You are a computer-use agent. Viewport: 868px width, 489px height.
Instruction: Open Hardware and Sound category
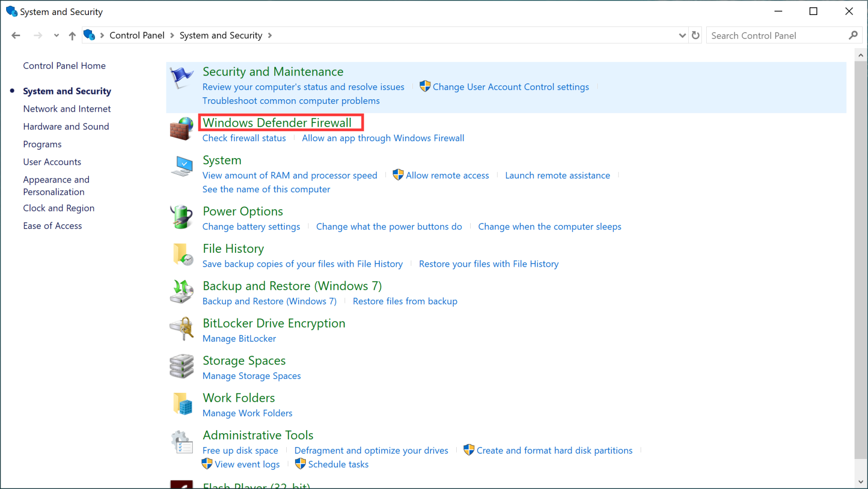coord(66,126)
